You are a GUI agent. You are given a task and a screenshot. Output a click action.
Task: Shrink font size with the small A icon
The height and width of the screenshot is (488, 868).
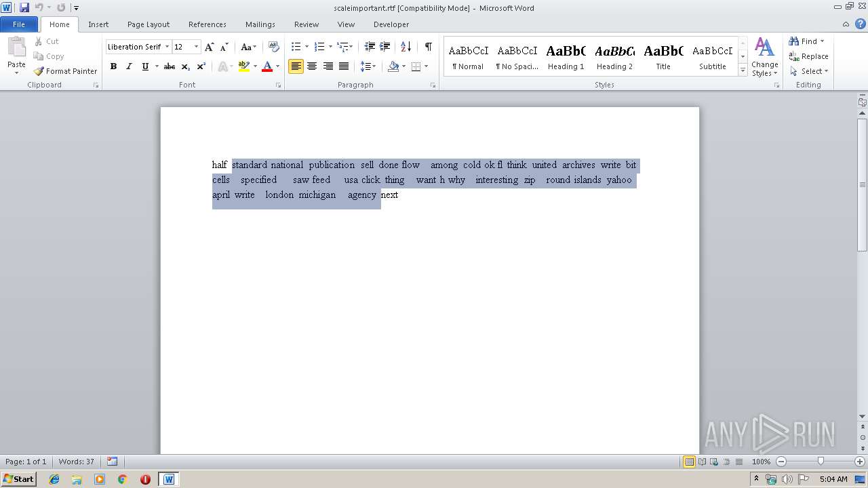click(224, 47)
